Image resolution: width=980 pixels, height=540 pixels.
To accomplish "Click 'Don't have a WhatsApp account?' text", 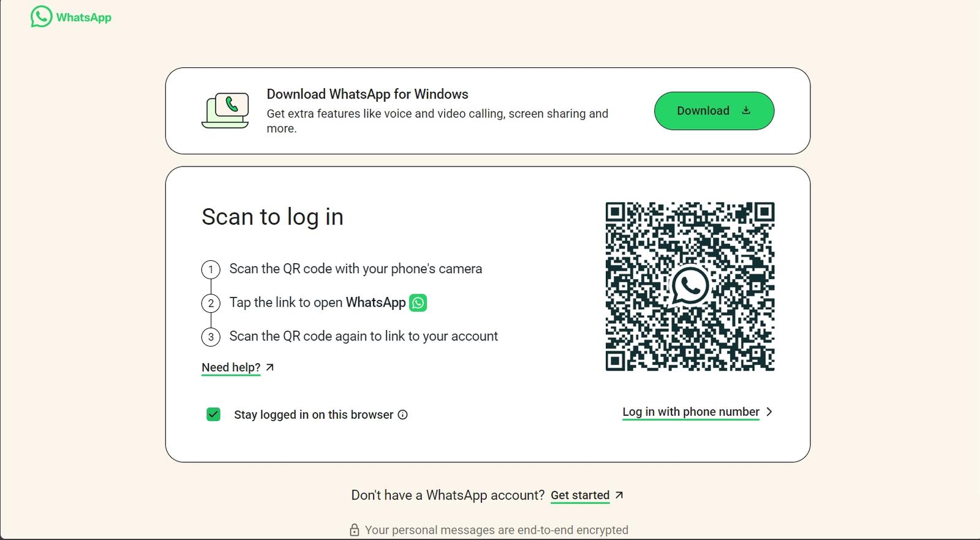I will coord(448,495).
